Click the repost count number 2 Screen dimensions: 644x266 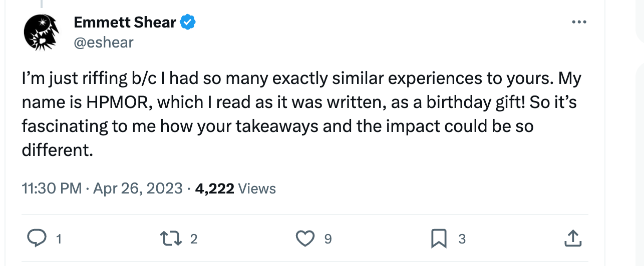(x=194, y=239)
